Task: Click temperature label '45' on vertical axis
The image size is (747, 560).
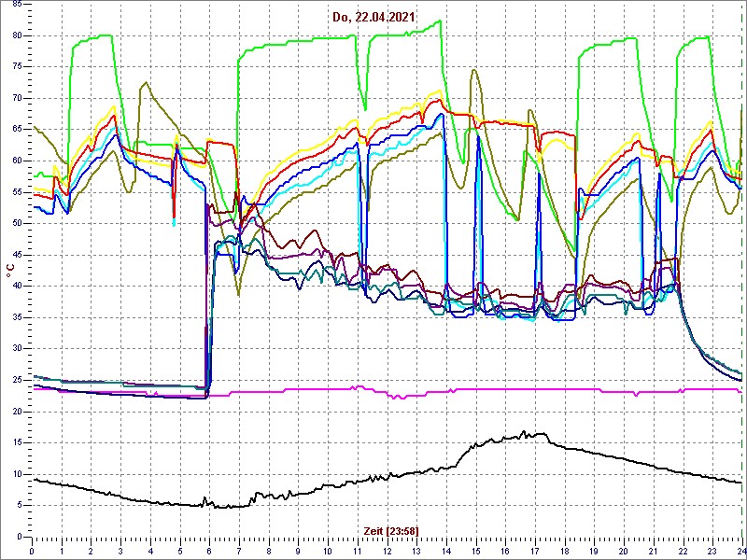Action: 17,255
